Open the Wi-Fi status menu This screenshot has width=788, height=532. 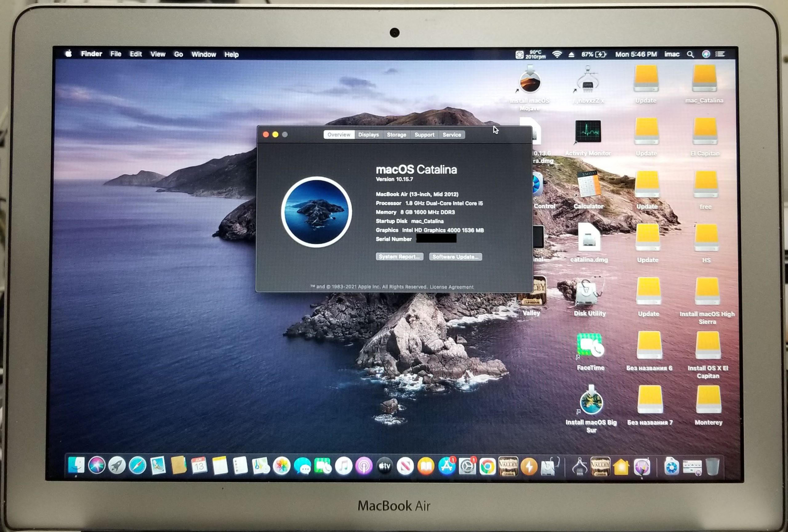pyautogui.click(x=557, y=54)
